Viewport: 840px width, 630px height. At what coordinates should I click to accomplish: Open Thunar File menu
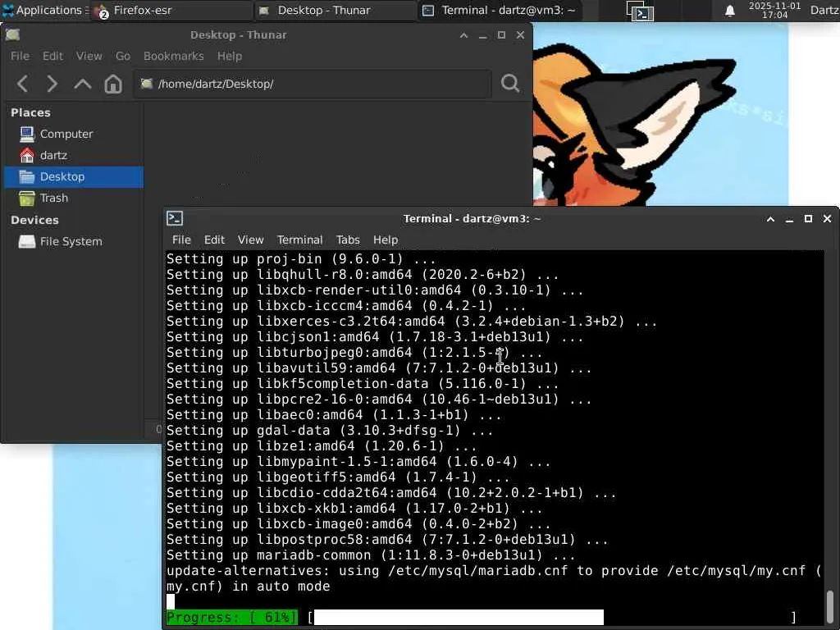point(20,57)
